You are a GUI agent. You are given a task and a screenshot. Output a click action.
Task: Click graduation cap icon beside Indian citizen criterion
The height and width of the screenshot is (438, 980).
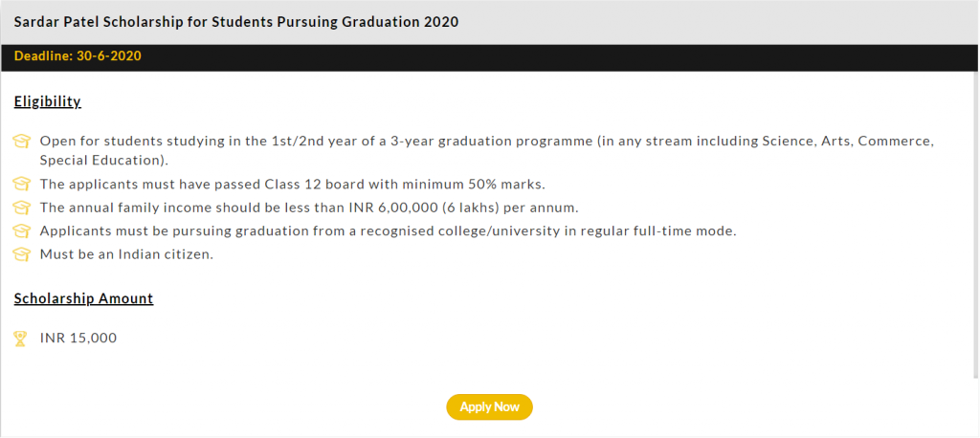click(x=21, y=255)
